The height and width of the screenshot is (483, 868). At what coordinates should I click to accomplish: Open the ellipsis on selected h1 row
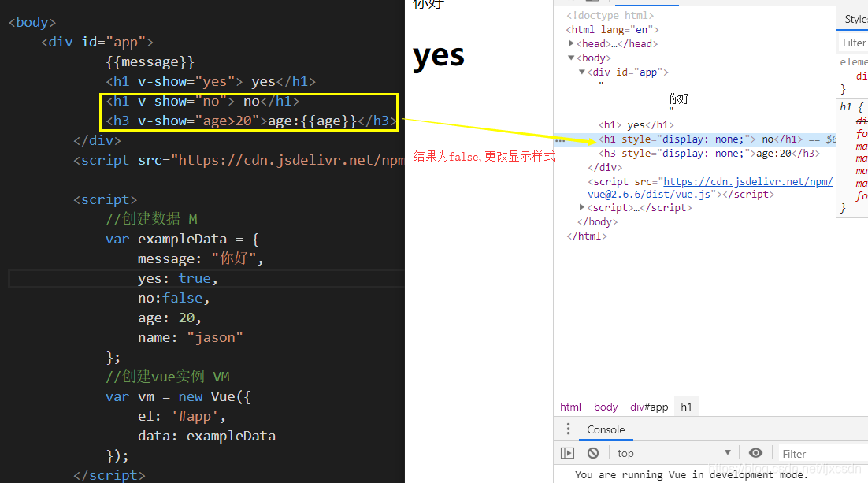[560, 140]
